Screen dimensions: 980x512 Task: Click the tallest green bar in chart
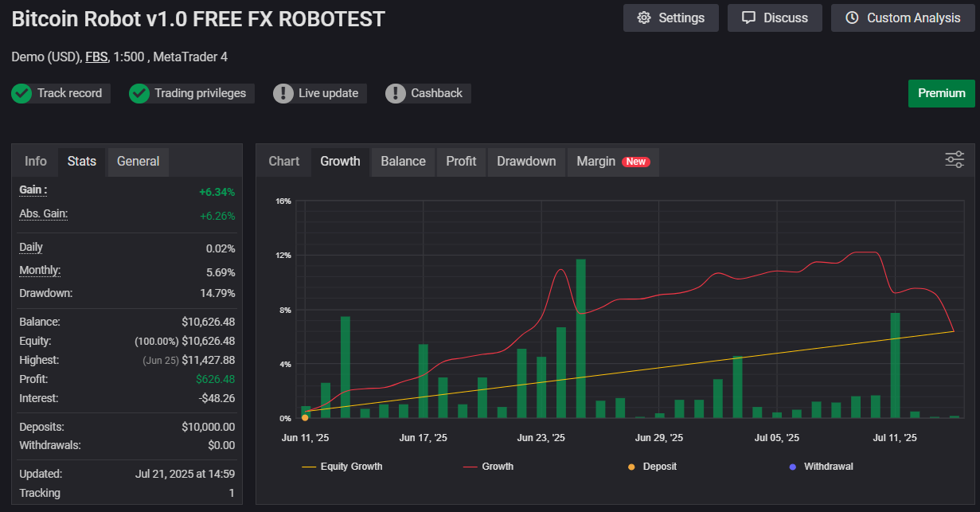(x=580, y=338)
